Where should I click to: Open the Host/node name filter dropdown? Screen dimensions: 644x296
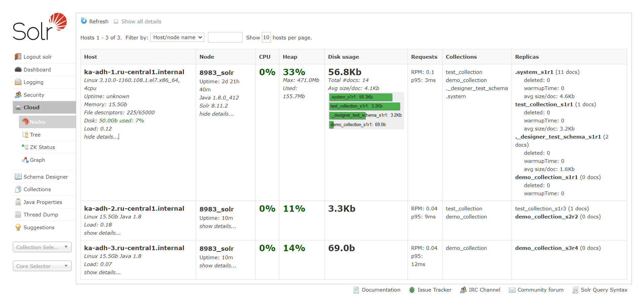coord(177,37)
